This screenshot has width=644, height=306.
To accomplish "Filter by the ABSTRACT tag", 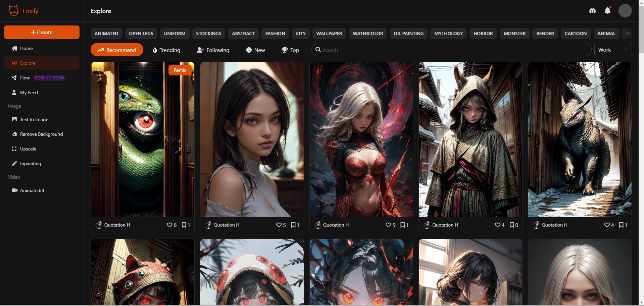I will click(243, 34).
